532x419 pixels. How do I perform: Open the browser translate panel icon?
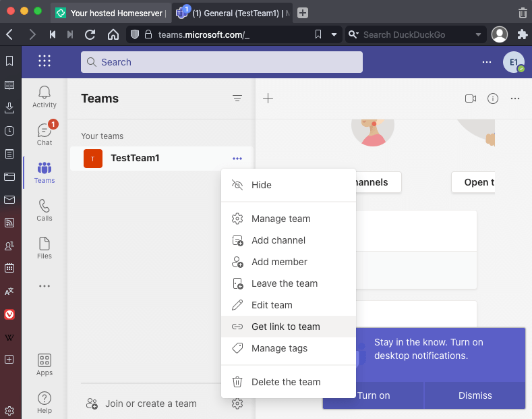click(x=9, y=291)
